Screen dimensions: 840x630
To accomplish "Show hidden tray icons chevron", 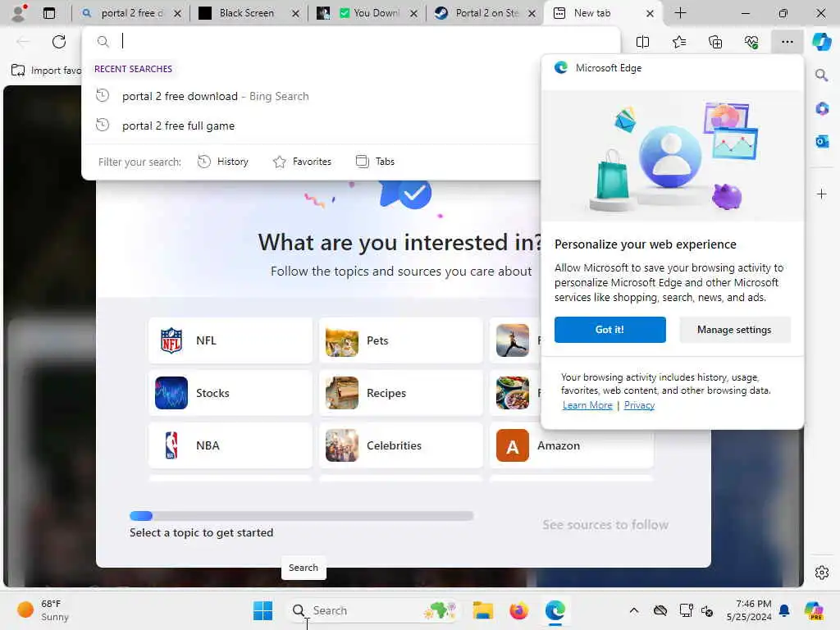I will (x=634, y=610).
